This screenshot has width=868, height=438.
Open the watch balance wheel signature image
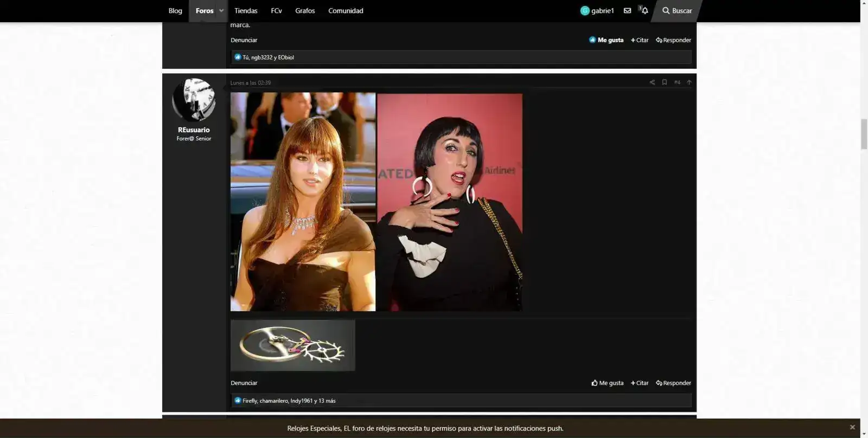pyautogui.click(x=292, y=345)
